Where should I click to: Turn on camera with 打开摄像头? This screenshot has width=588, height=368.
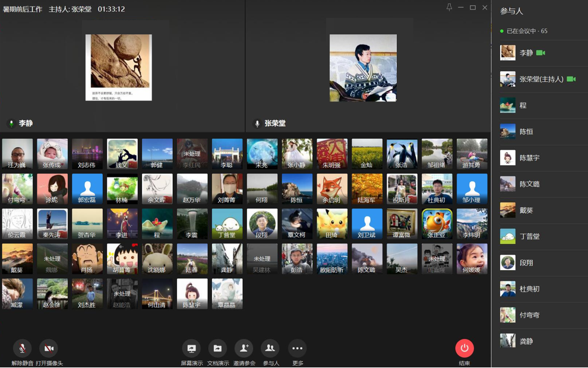pos(49,348)
